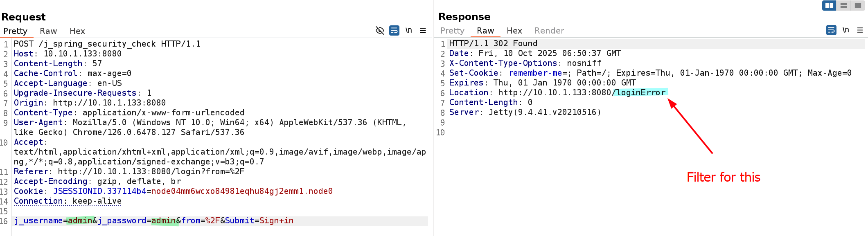Switch to the Request Raw tab
Image resolution: width=868 pixels, height=236 pixels.
click(48, 31)
